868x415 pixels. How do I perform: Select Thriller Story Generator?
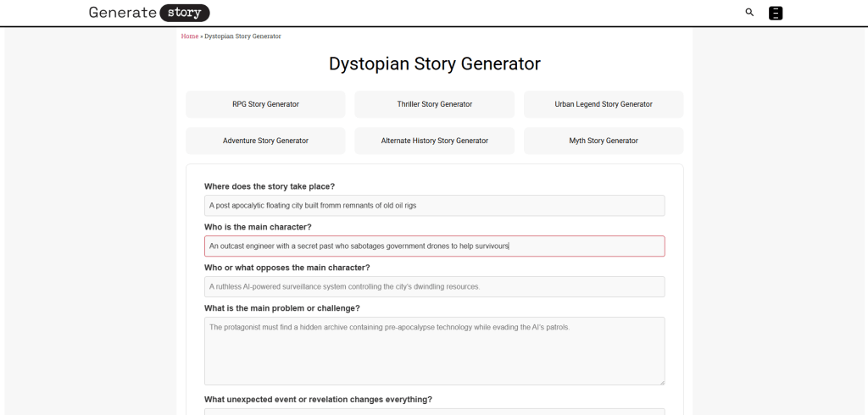tap(434, 104)
